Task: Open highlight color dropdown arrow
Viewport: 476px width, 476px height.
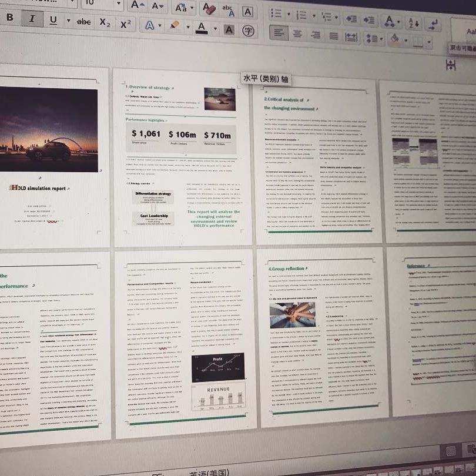Action: 188,27
